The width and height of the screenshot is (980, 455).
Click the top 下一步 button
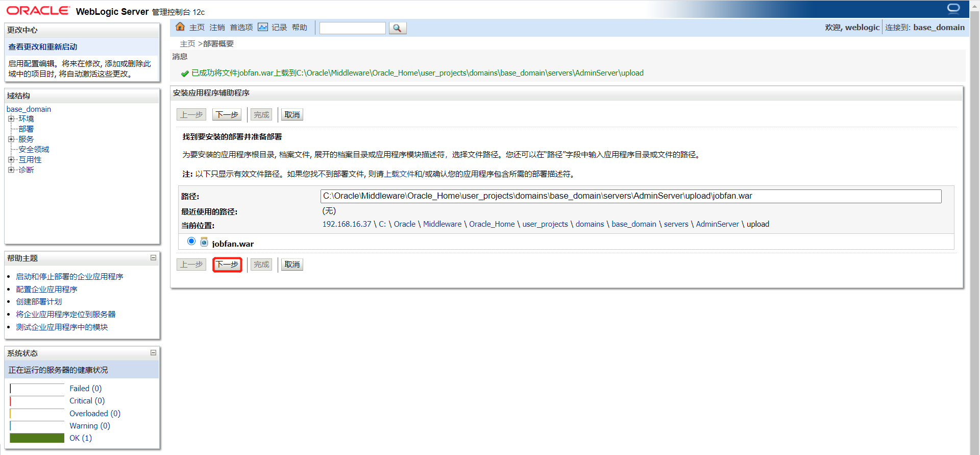(227, 114)
